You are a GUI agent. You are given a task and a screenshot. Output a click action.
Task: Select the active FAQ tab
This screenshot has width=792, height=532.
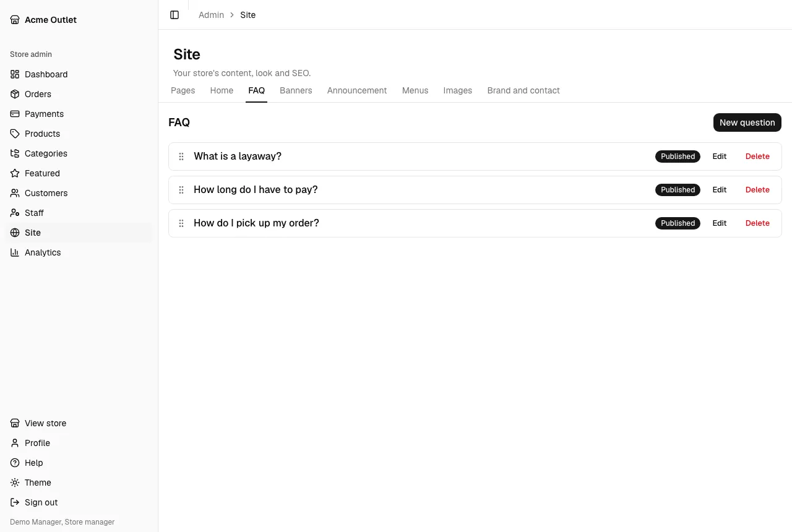[x=257, y=90]
